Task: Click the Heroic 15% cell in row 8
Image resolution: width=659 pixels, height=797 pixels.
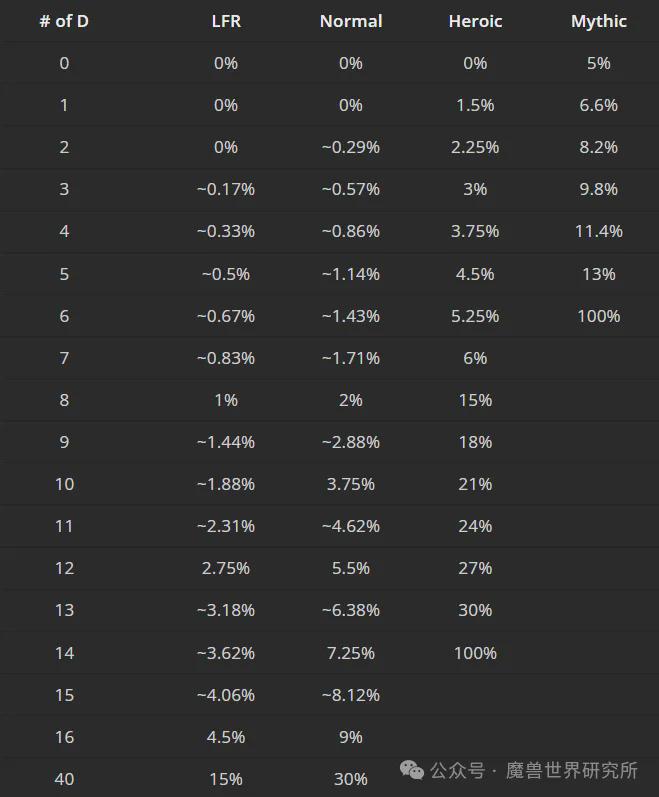Action: click(475, 400)
